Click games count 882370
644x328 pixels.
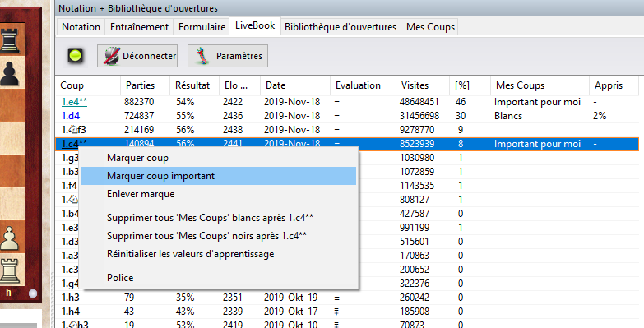pos(139,102)
